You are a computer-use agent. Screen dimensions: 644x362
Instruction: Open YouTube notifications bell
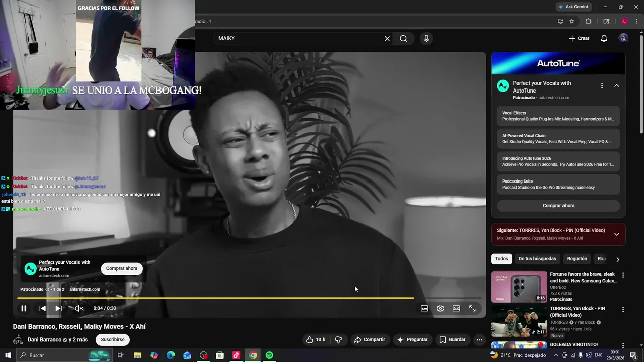(x=604, y=38)
